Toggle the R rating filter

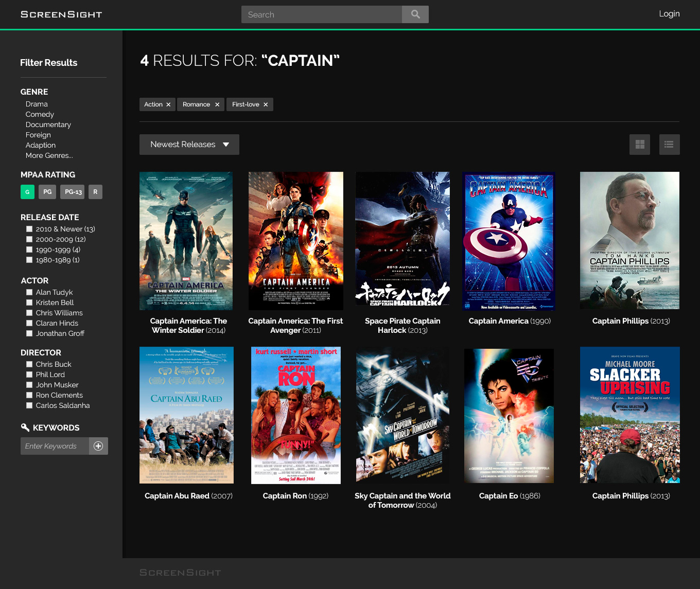[95, 192]
